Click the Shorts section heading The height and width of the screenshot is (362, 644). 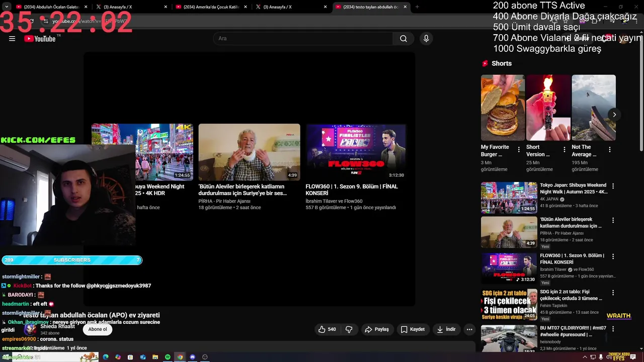(502, 63)
